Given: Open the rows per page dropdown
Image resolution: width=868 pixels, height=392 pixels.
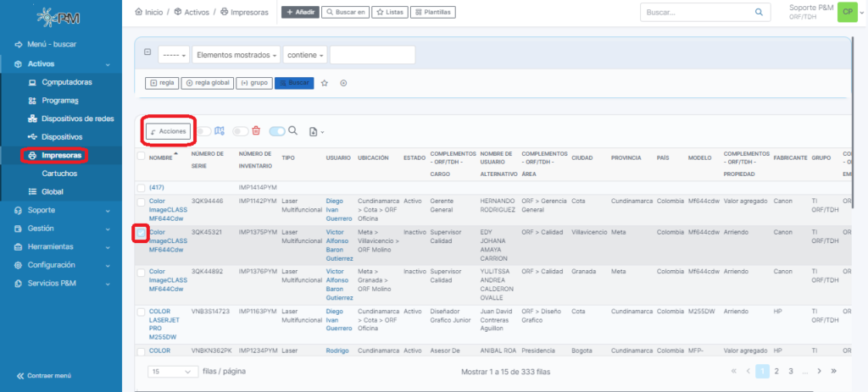Looking at the screenshot, I should [172, 371].
